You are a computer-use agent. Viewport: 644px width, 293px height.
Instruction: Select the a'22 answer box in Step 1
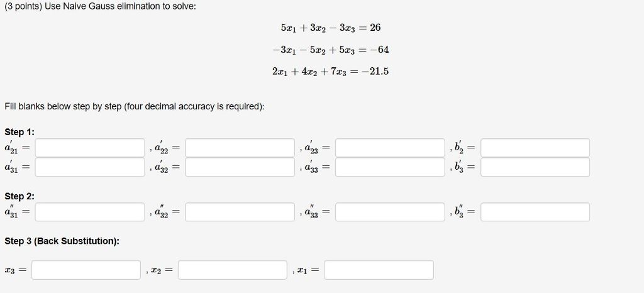pos(240,148)
